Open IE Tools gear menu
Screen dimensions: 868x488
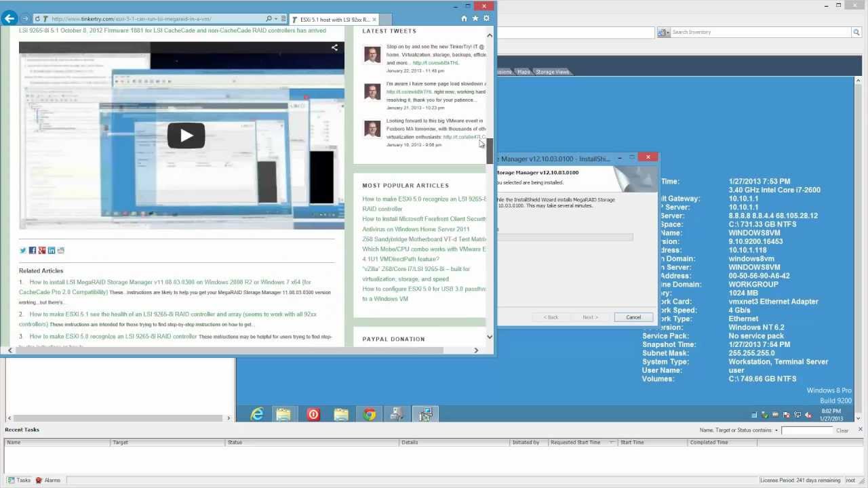pos(486,18)
